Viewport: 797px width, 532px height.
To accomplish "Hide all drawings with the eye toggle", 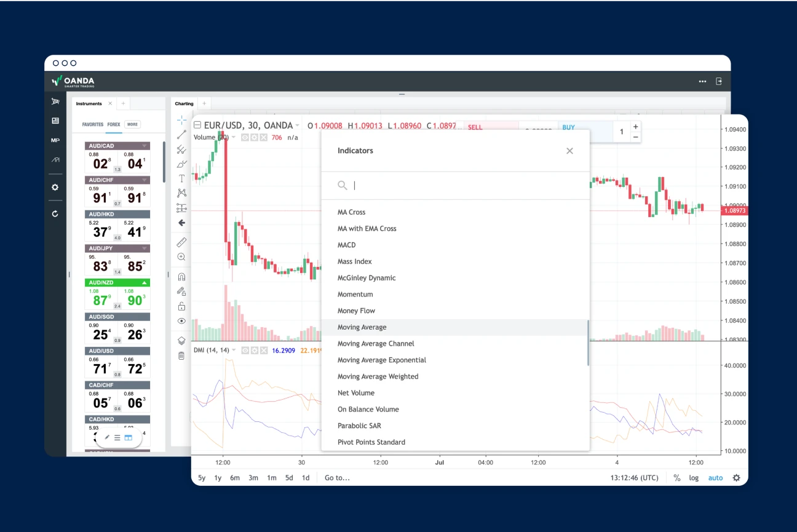I will (x=181, y=320).
